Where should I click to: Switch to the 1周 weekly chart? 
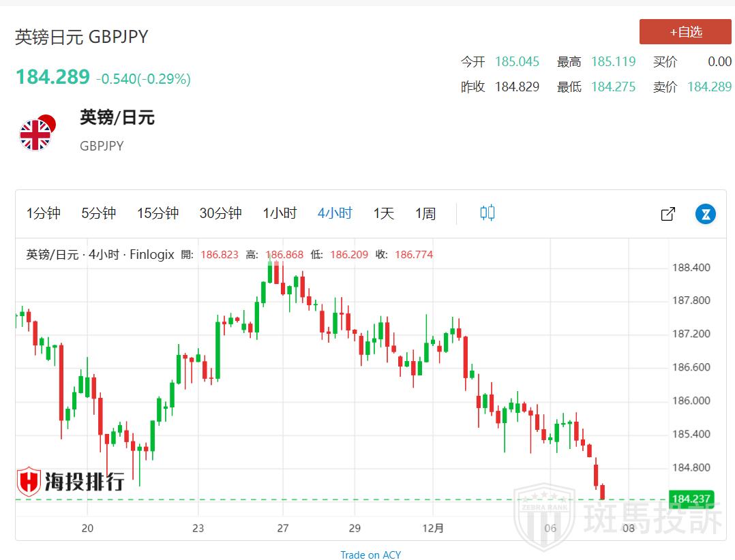click(425, 213)
